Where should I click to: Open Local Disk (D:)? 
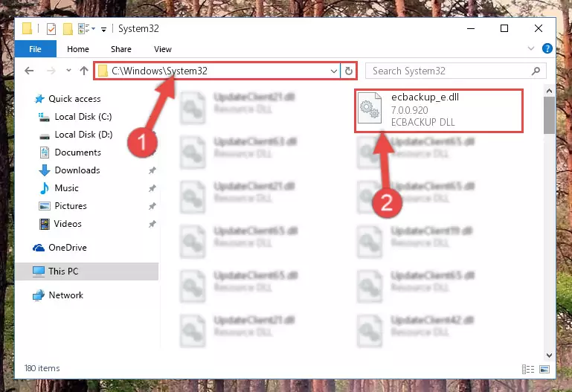click(76, 135)
